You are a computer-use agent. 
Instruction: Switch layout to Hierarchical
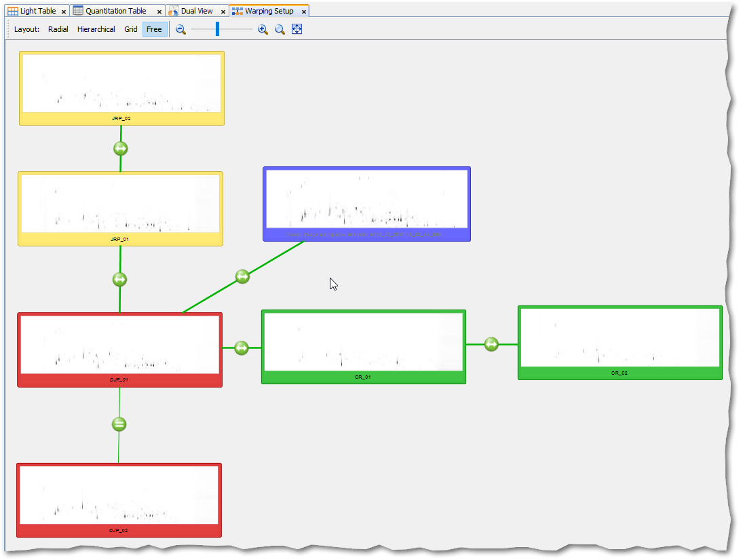(x=96, y=29)
